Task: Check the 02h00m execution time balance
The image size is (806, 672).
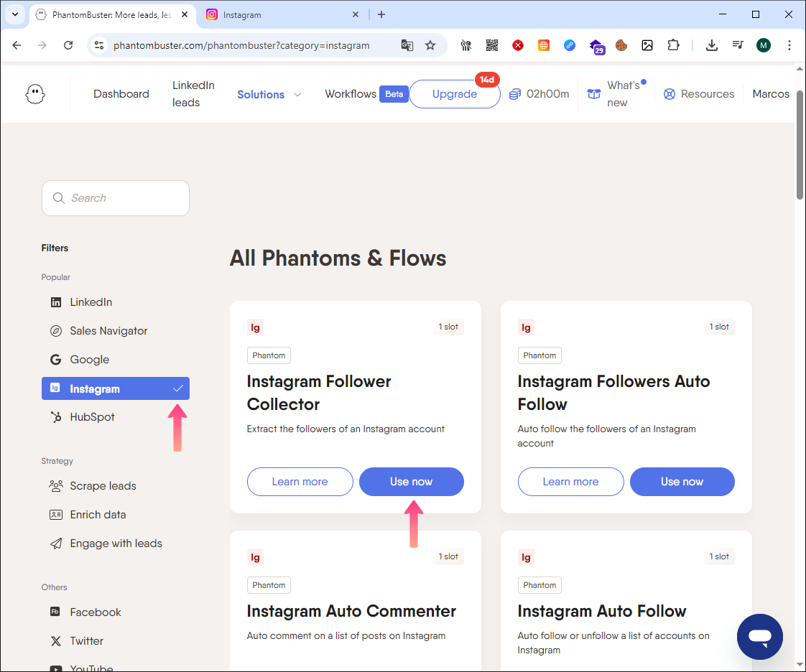Action: [x=539, y=94]
